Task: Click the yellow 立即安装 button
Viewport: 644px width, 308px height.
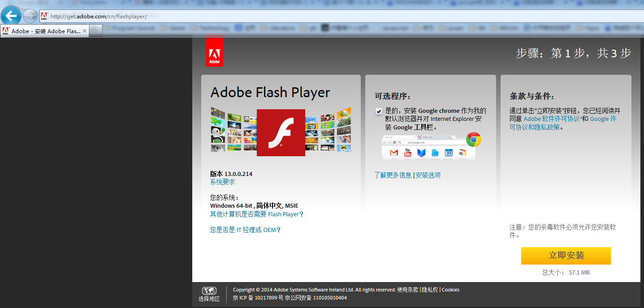Action: 566,256
